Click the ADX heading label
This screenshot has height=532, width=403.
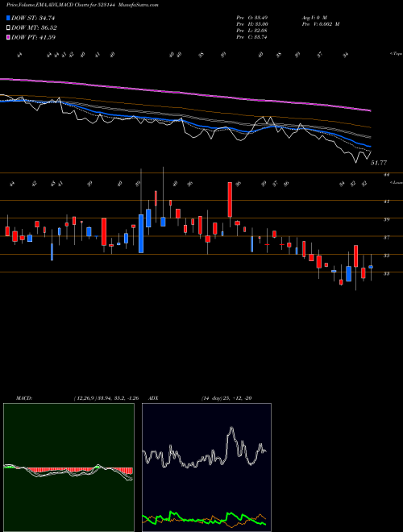click(154, 398)
